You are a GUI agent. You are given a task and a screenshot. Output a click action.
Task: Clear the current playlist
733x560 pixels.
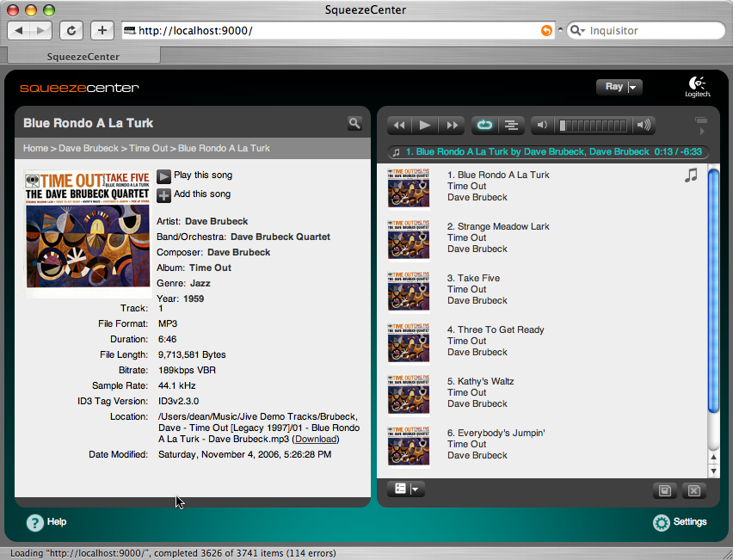click(x=693, y=490)
